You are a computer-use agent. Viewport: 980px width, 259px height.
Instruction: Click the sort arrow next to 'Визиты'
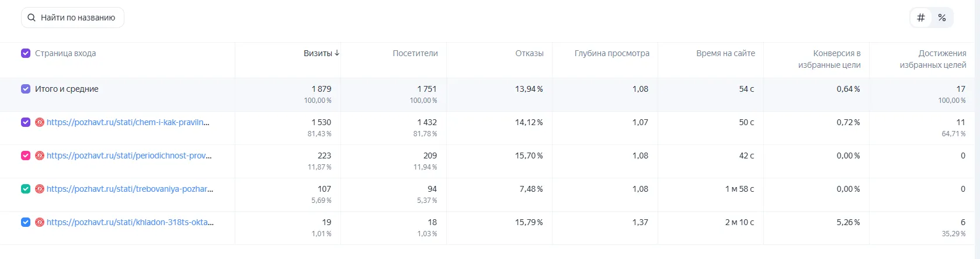(337, 53)
